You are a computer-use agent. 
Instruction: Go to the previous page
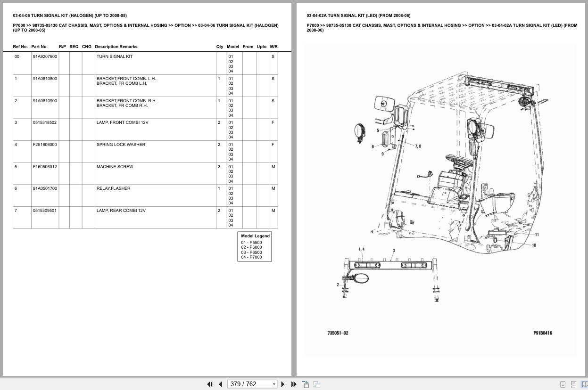coord(220,384)
